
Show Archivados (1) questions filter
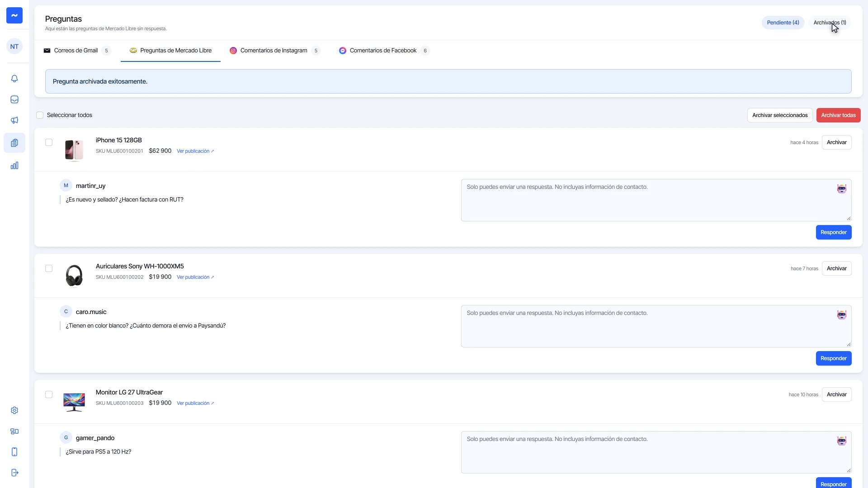click(x=830, y=23)
